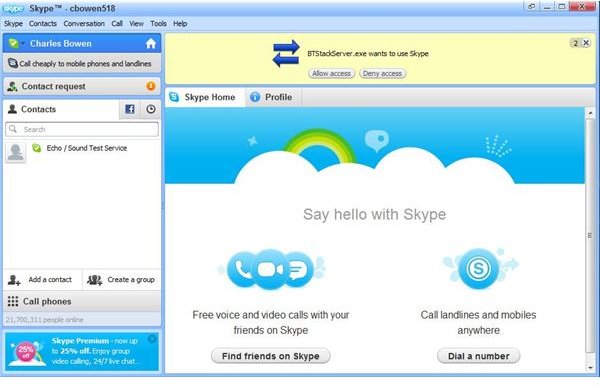Click the search magnifier icon

13,129
